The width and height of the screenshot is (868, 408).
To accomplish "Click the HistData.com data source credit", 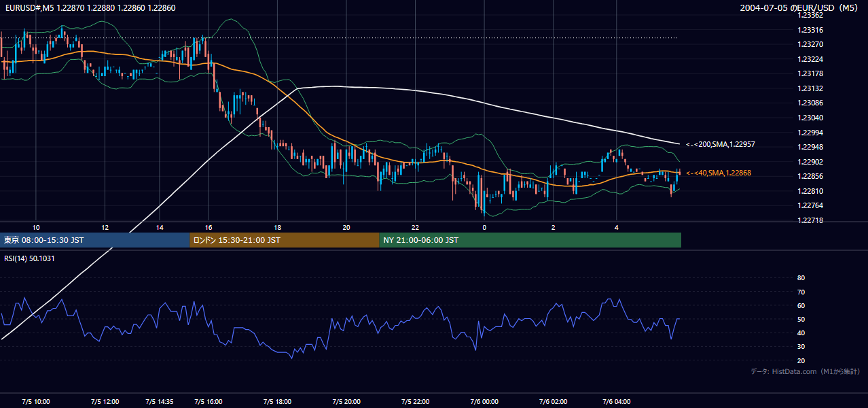I will pyautogui.click(x=806, y=371).
